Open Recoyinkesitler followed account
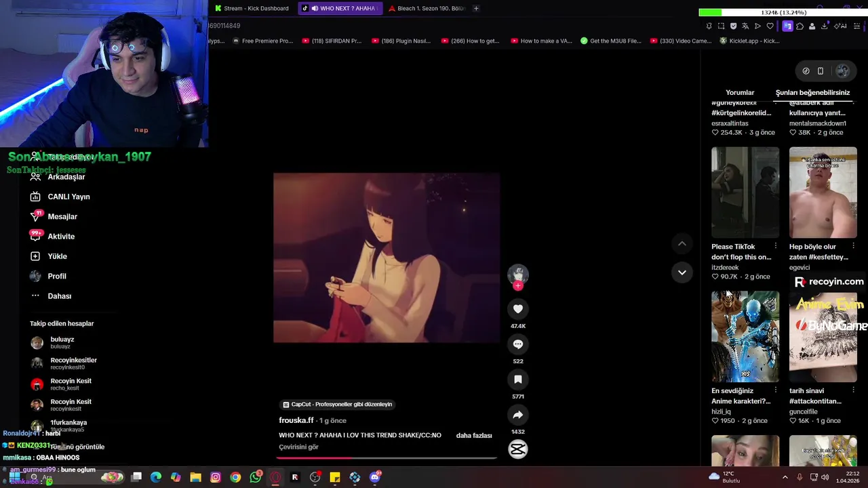Image resolution: width=868 pixels, height=488 pixels. pyautogui.click(x=64, y=363)
